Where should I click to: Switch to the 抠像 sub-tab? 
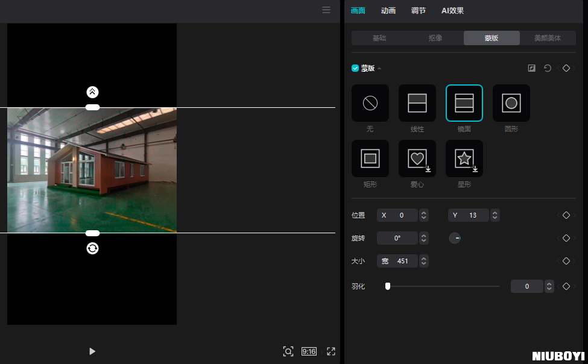[435, 38]
